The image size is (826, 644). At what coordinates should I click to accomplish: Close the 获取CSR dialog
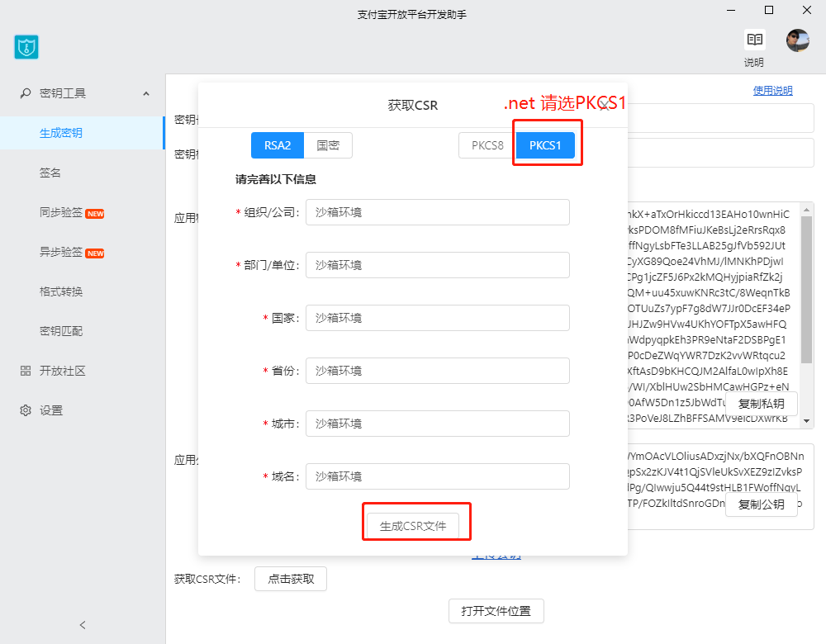pyautogui.click(x=605, y=106)
